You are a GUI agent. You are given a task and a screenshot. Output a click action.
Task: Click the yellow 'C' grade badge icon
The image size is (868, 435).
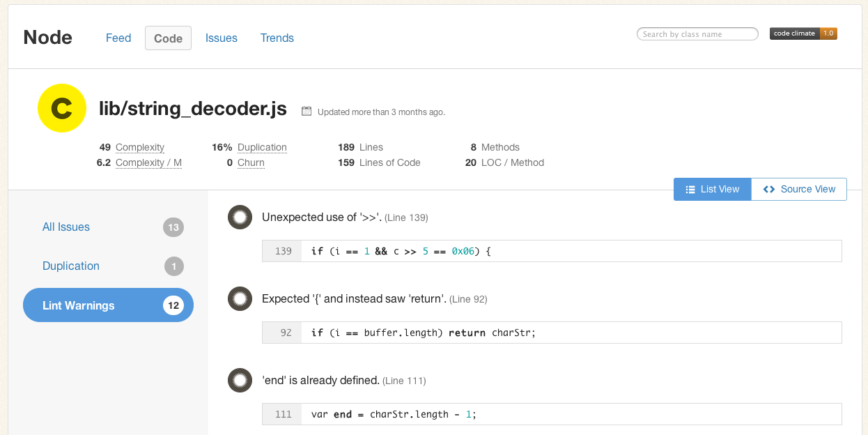pos(61,108)
